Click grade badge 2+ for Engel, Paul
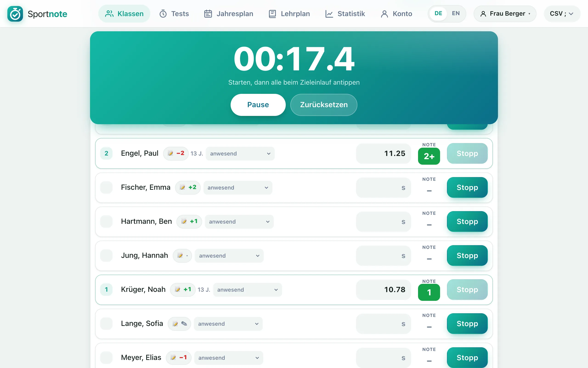This screenshot has width=588, height=368. [x=429, y=156]
